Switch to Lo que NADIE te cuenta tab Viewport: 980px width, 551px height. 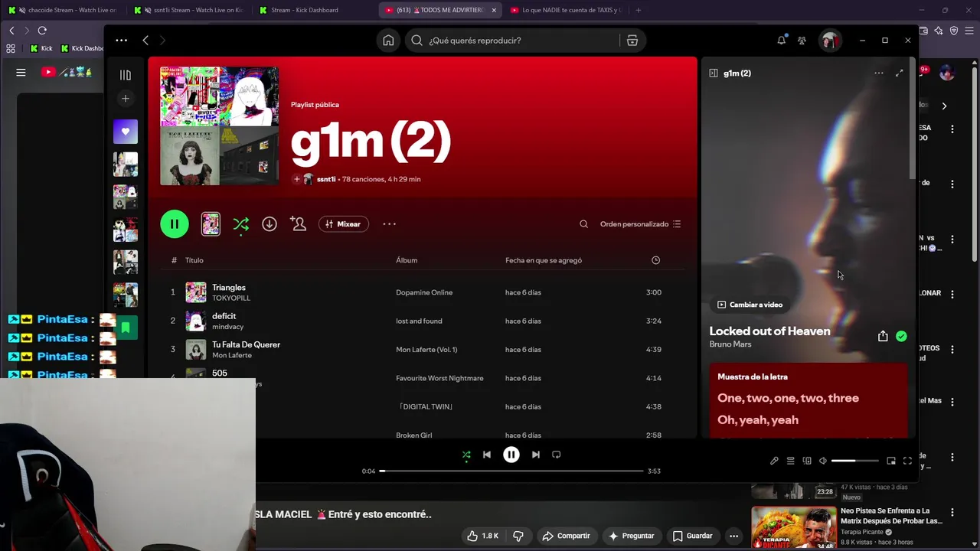click(565, 10)
